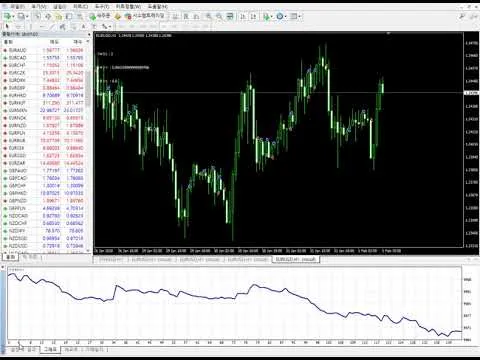The height and width of the screenshot is (360, 480).
Task: Open the New Chart toolbar icon
Action: coord(7,16)
